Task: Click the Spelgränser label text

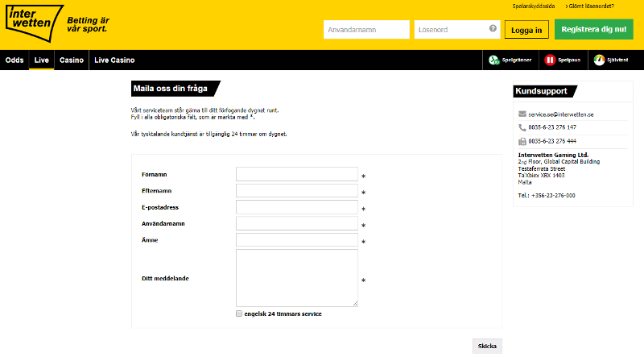Action: tap(516, 60)
